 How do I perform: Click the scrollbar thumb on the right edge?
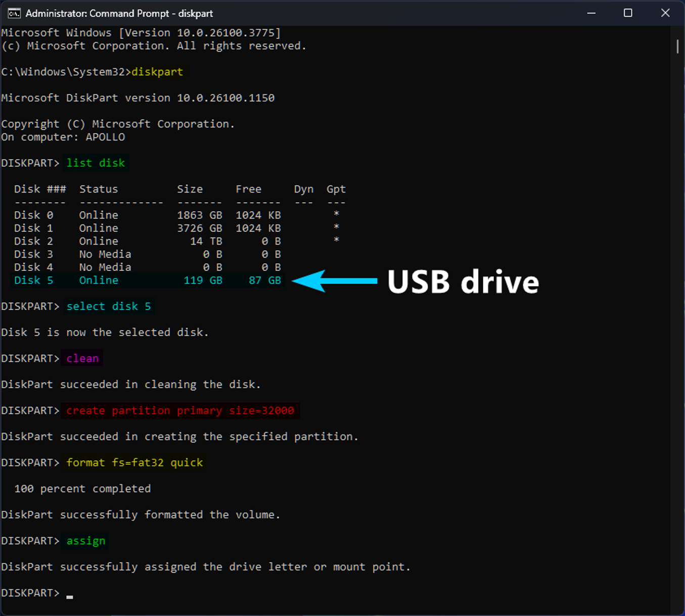coord(677,45)
